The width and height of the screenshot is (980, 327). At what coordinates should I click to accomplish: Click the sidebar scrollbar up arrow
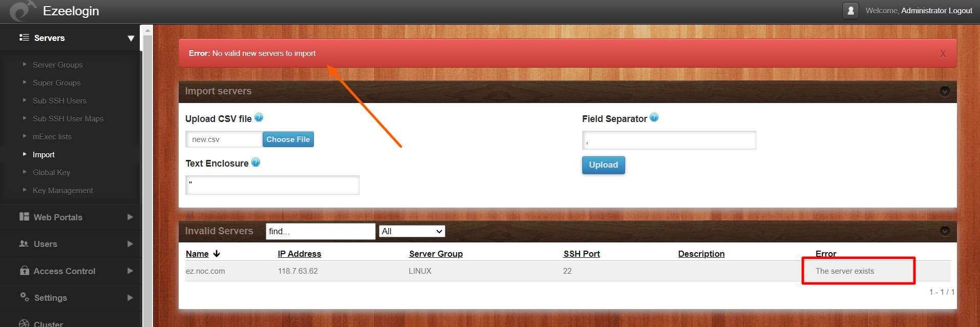pyautogui.click(x=147, y=31)
